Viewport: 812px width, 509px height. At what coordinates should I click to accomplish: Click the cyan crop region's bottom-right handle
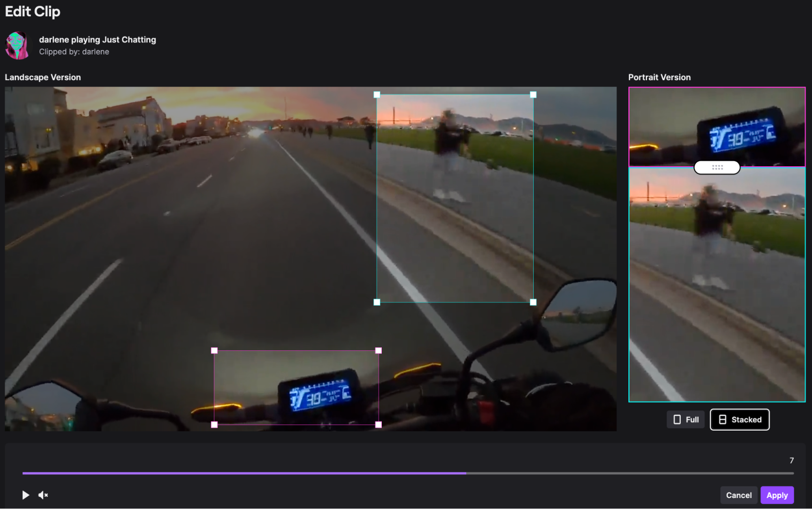[533, 302]
